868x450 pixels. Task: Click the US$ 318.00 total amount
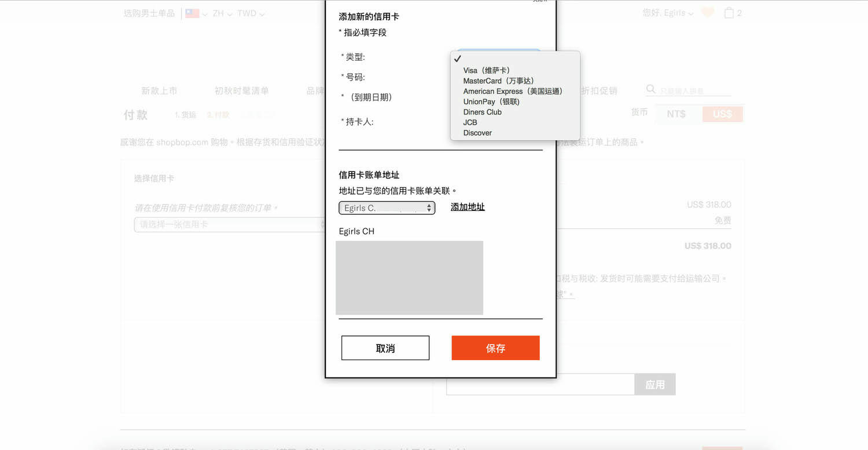(x=708, y=246)
